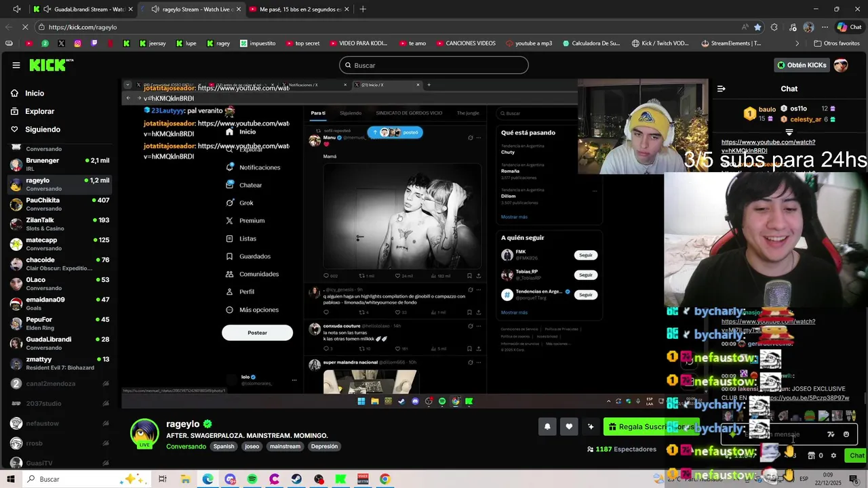Screen dimensions: 868x488
Task: Open the offline 2037studio channel
Action: point(60,403)
